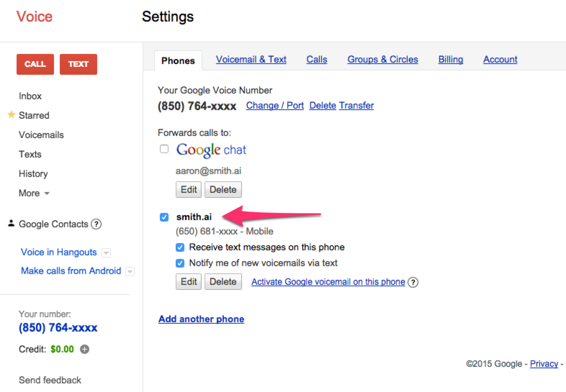This screenshot has height=392, width=566.
Task: Open the Voice in Hangouts dropdown arrow
Action: coord(106,253)
